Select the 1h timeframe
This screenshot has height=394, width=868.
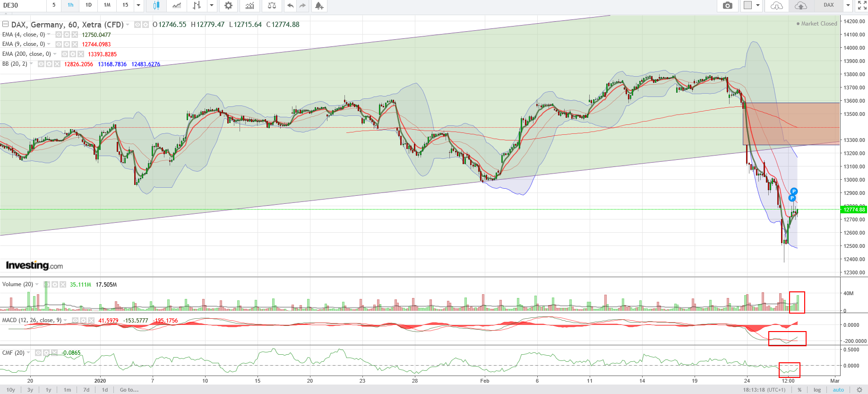click(x=70, y=5)
